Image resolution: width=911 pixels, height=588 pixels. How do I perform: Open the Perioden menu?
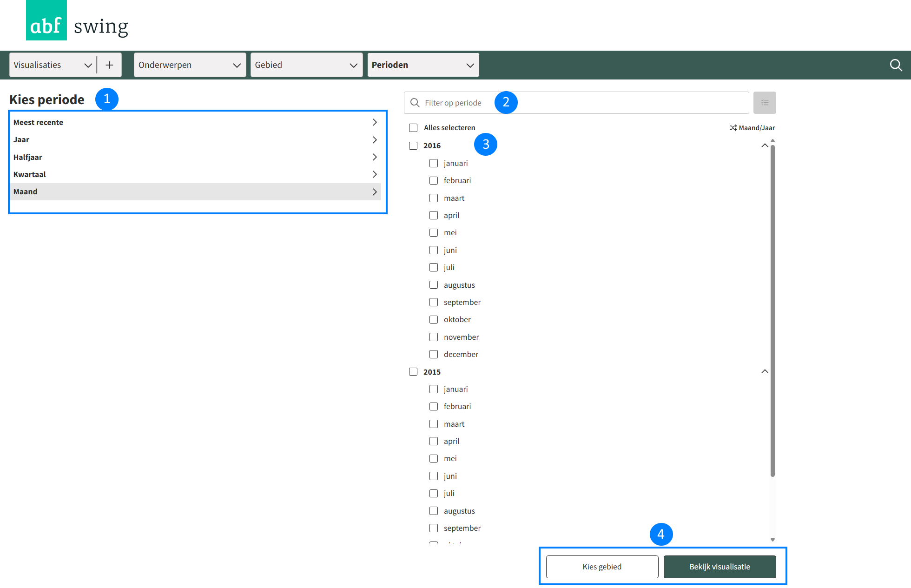click(423, 65)
